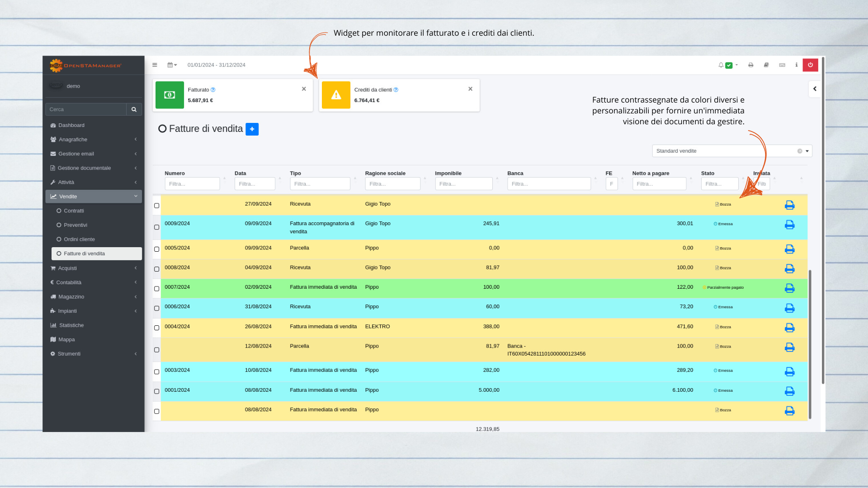
Task: Open Preventivi submenu item
Action: point(96,225)
